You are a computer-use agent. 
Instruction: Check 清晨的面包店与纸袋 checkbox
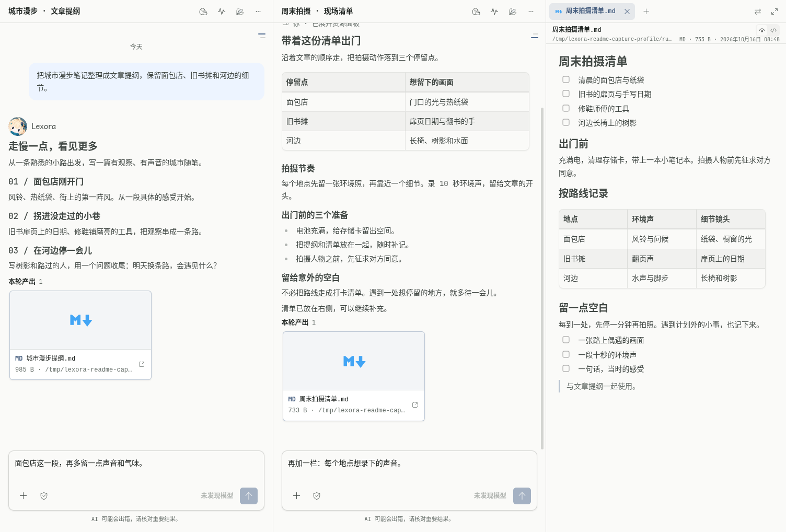point(566,79)
